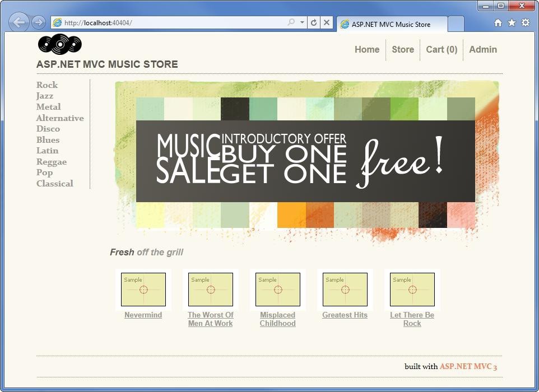Click the Nevermind album cover thumbnail

(x=143, y=290)
